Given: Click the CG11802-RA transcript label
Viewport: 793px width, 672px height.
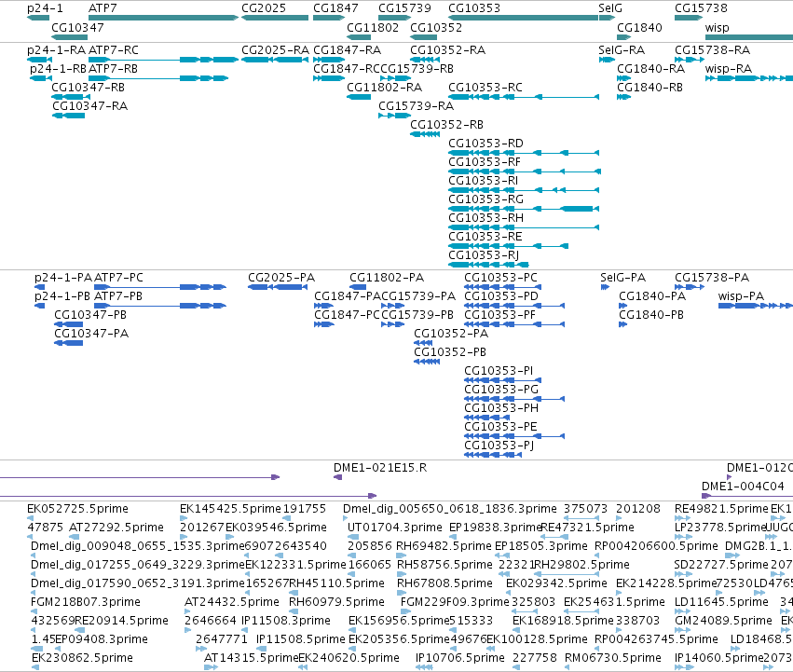Looking at the screenshot, I should click(384, 88).
